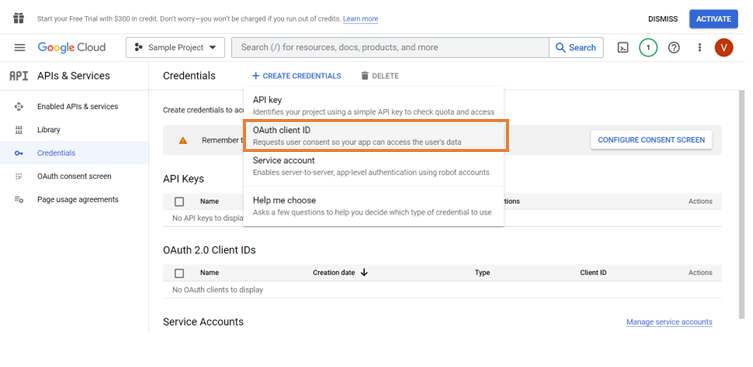Open the help question mark icon

tap(674, 48)
